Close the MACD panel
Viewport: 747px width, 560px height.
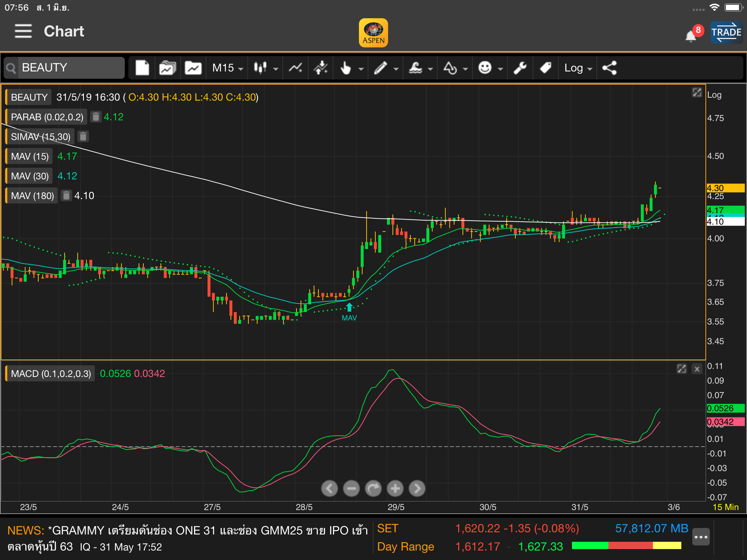coord(697,369)
